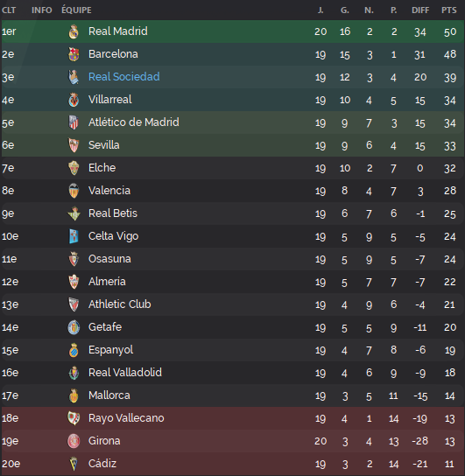This screenshot has height=476, width=465.
Task: Sort table by PTS column header
Action: (449, 10)
